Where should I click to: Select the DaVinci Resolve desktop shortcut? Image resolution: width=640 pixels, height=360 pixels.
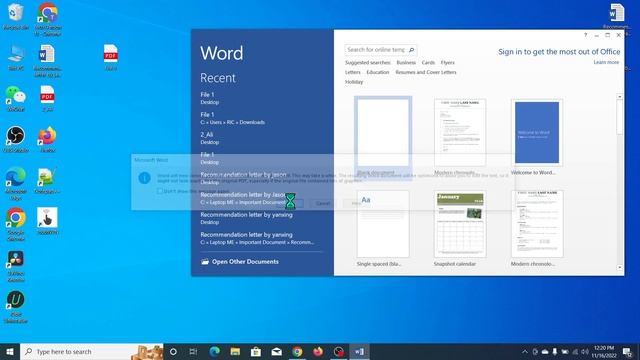point(16,265)
